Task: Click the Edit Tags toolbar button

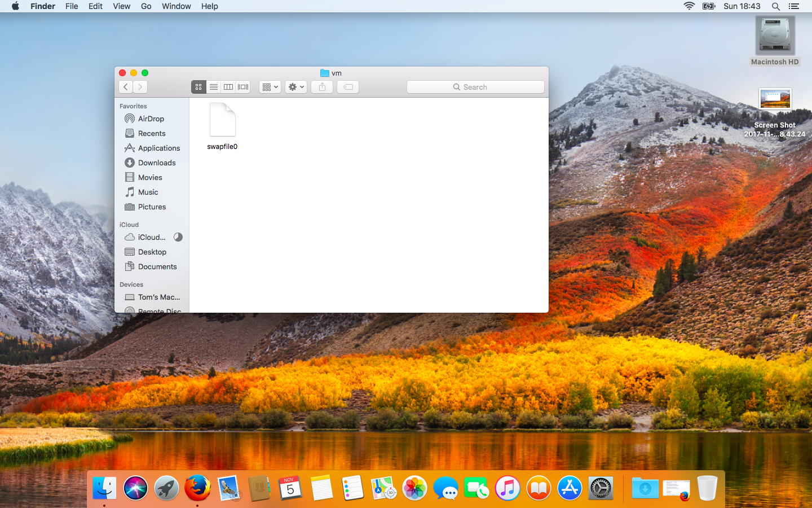Action: pos(348,87)
